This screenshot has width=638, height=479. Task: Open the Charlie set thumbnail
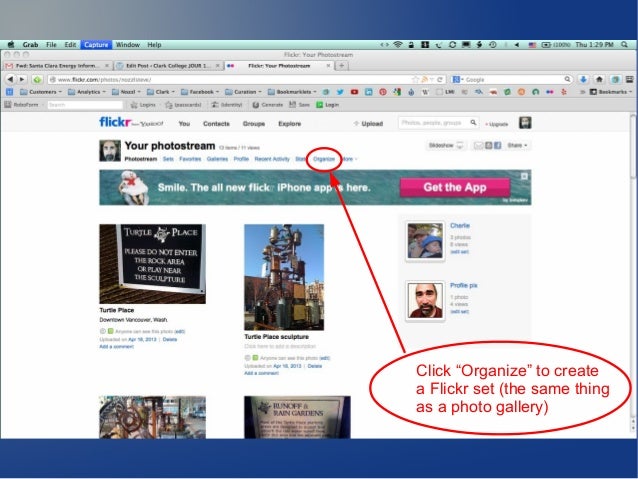tap(425, 241)
